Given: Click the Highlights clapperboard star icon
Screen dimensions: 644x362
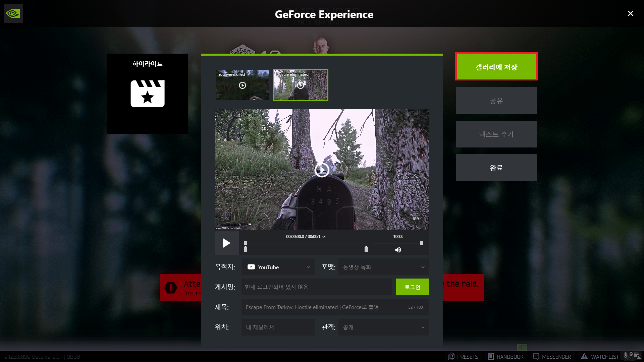Looking at the screenshot, I should pyautogui.click(x=148, y=94).
